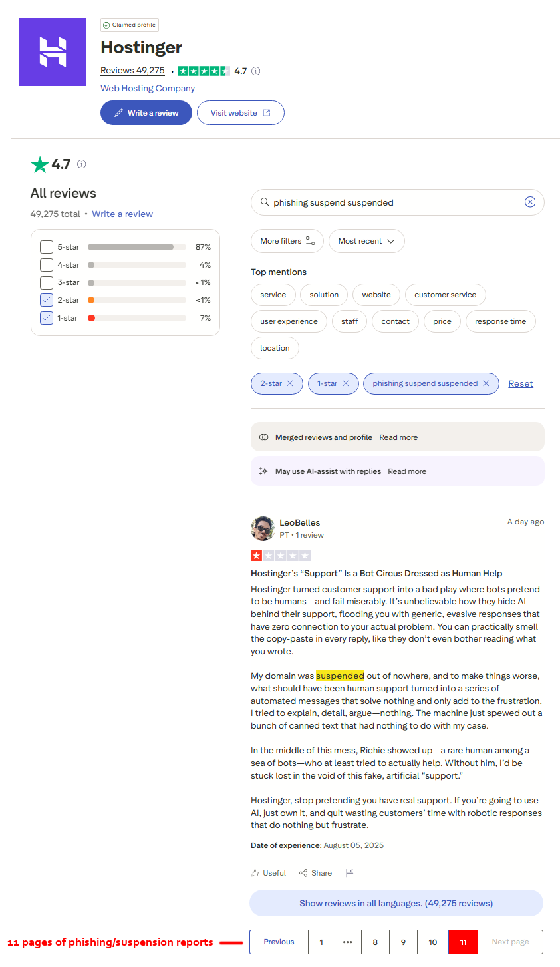
Task: Read more about AI-assist replies
Action: (x=407, y=471)
